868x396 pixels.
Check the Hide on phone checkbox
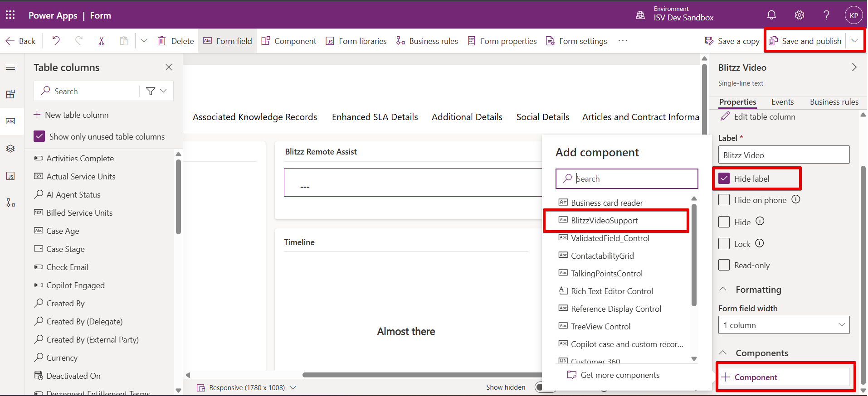(724, 200)
